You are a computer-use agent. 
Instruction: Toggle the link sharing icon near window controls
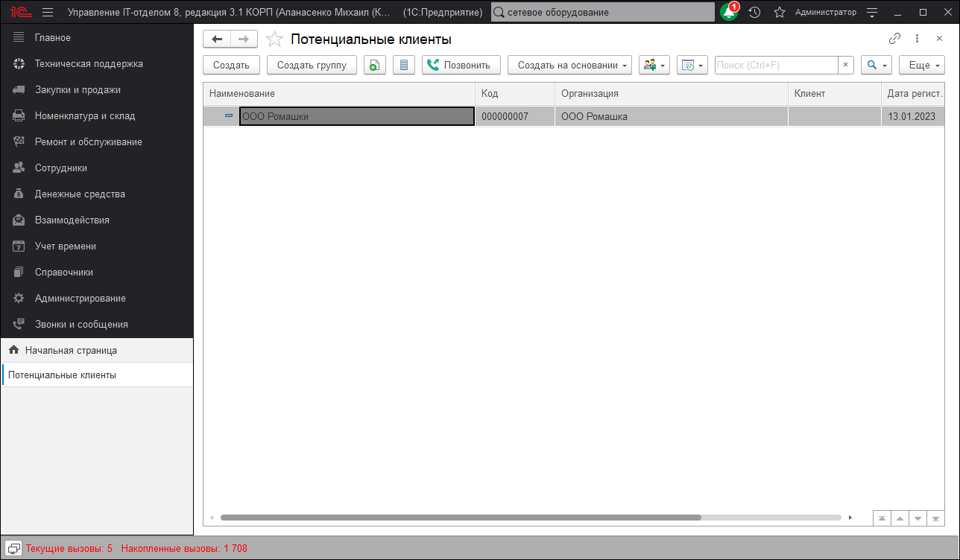894,37
